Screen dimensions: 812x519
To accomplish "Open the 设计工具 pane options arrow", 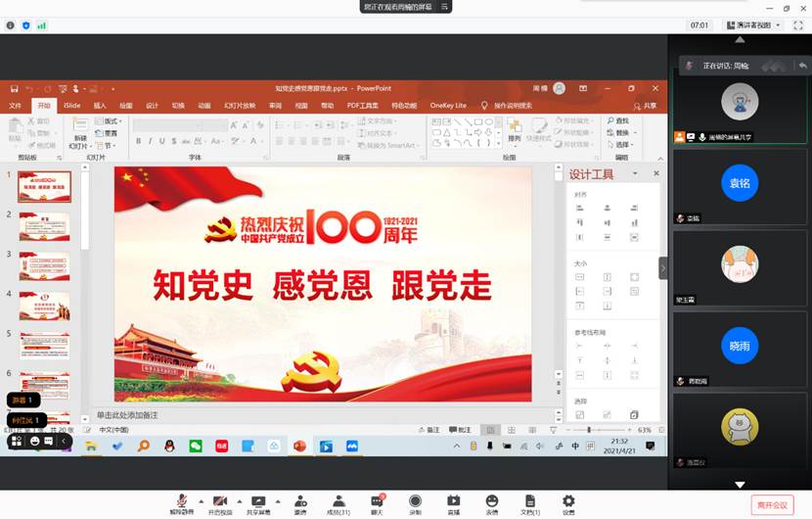I will click(x=635, y=173).
